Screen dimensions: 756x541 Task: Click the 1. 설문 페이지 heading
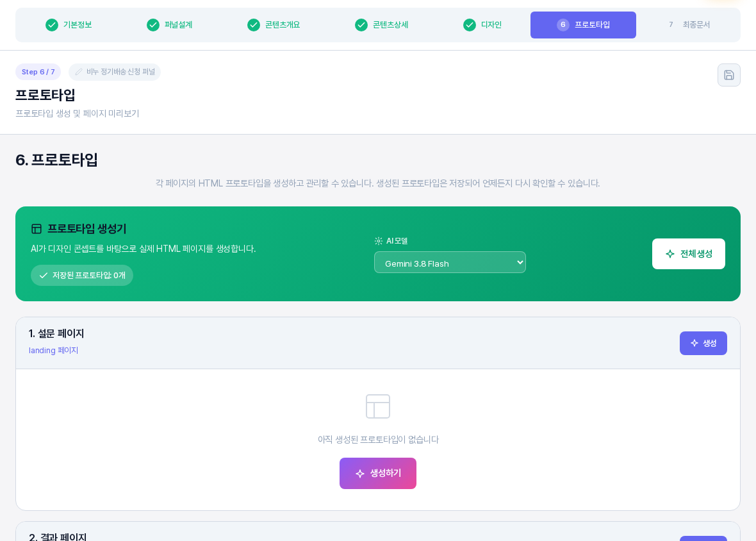(56, 333)
